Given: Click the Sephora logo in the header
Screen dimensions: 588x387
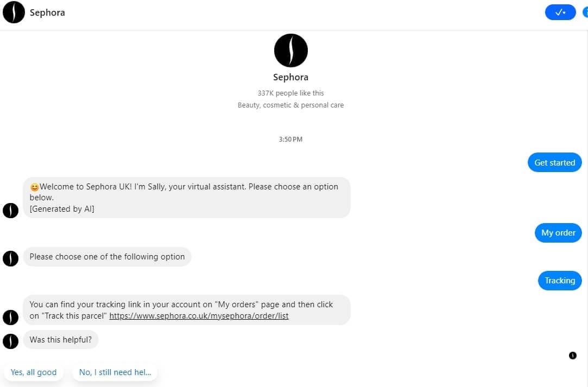Looking at the screenshot, I should [14, 12].
